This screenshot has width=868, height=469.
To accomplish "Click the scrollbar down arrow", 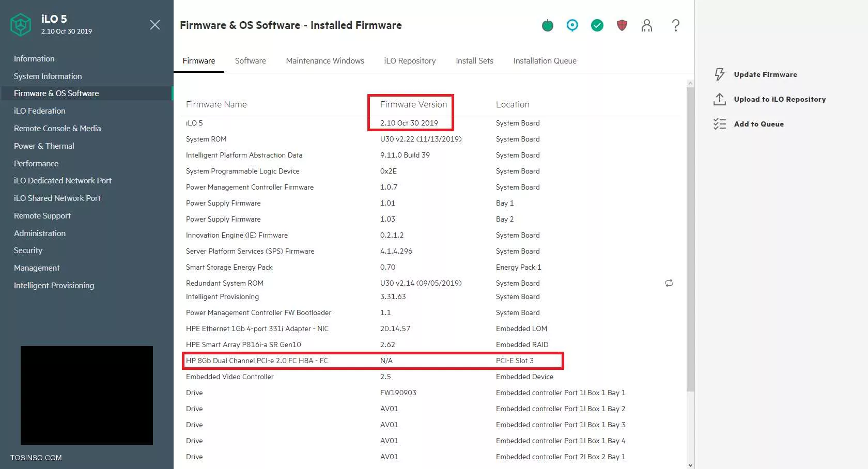I will click(690, 465).
